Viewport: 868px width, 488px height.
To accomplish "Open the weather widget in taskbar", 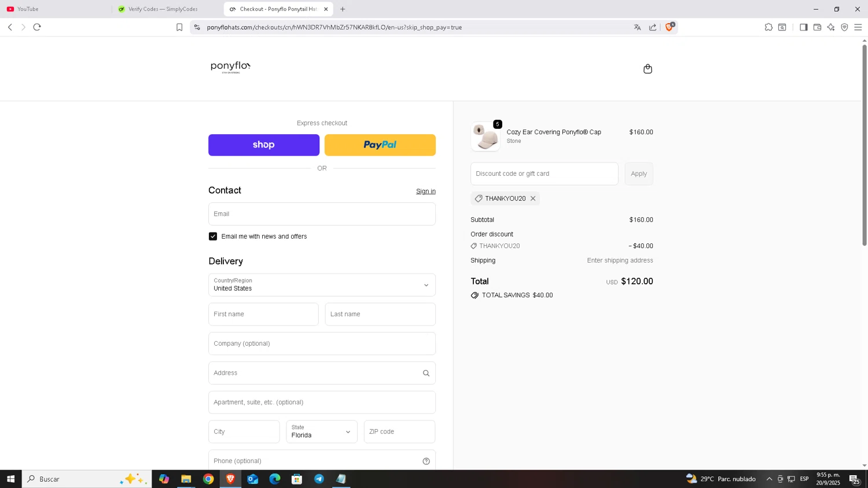I will coord(721,479).
